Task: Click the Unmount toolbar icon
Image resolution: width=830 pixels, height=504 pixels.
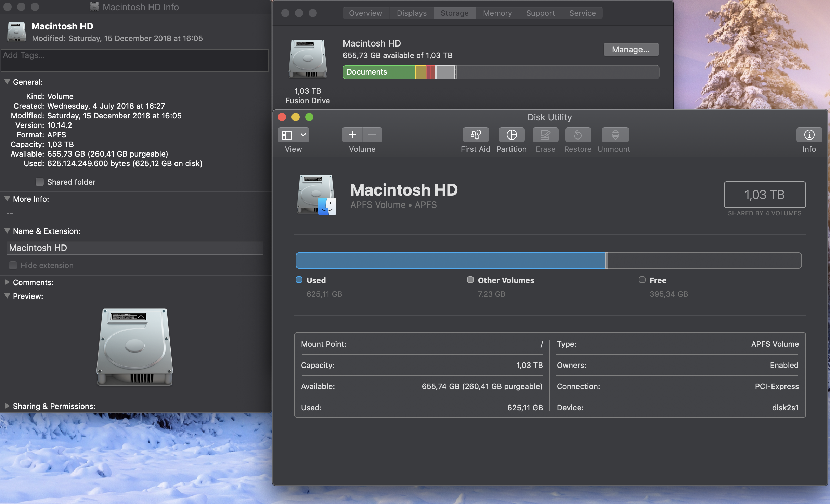Action: [x=615, y=135]
